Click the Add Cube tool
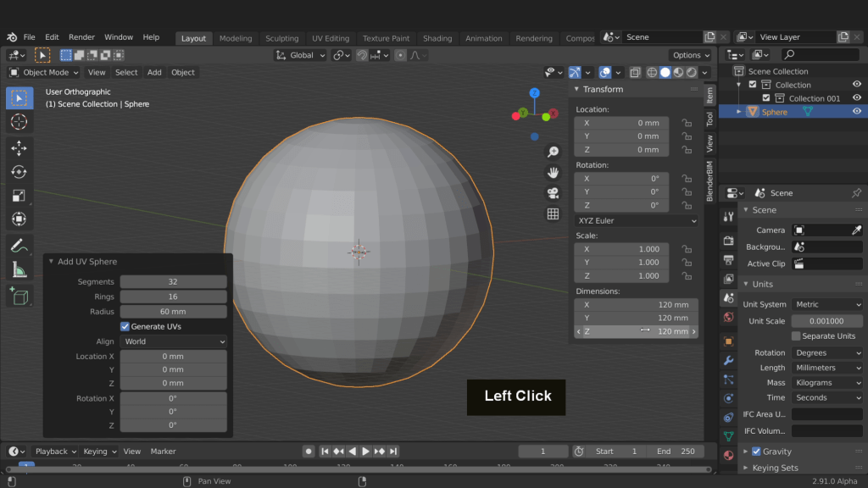Image resolution: width=868 pixels, height=488 pixels. point(19,296)
